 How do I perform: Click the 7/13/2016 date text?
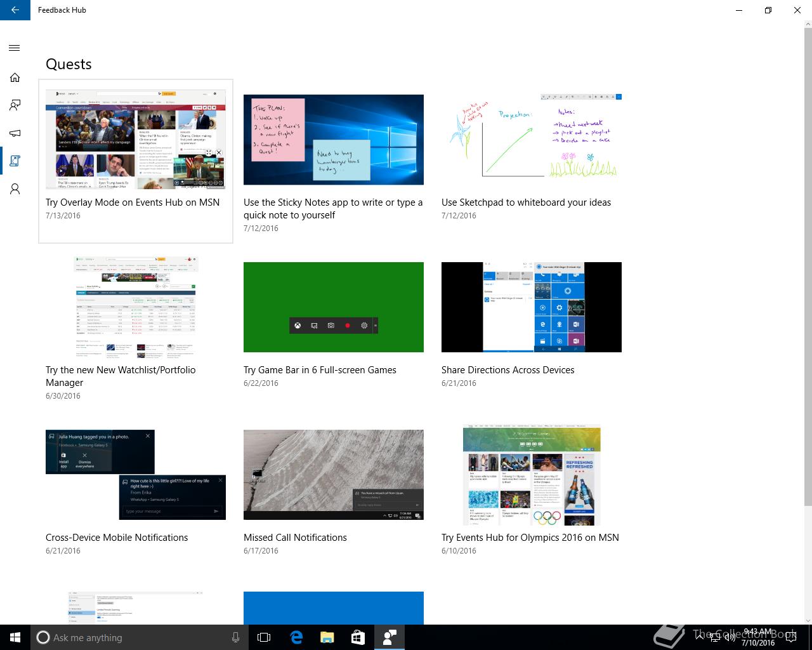(x=63, y=216)
